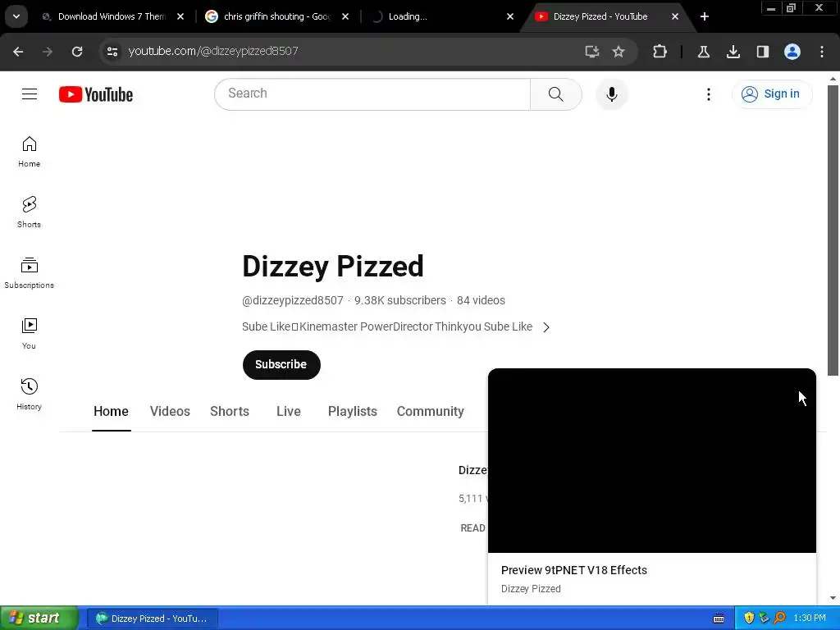The width and height of the screenshot is (840, 630).
Task: Open the Chrome profile avatar
Action: click(792, 52)
